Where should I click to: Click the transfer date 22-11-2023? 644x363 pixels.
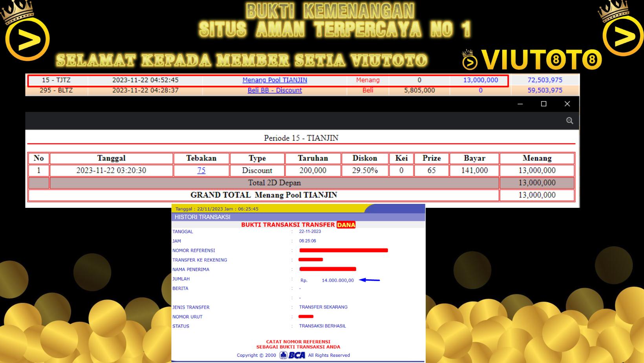[x=310, y=231]
